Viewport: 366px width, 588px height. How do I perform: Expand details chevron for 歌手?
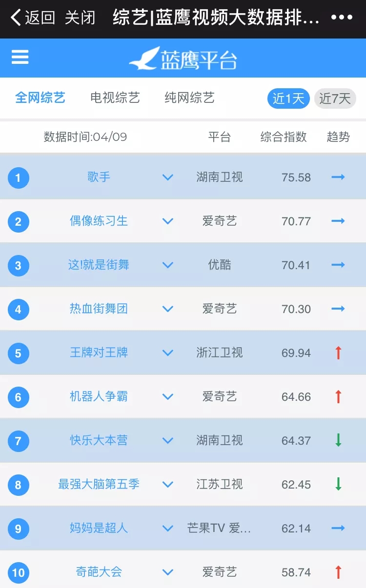pos(168,177)
